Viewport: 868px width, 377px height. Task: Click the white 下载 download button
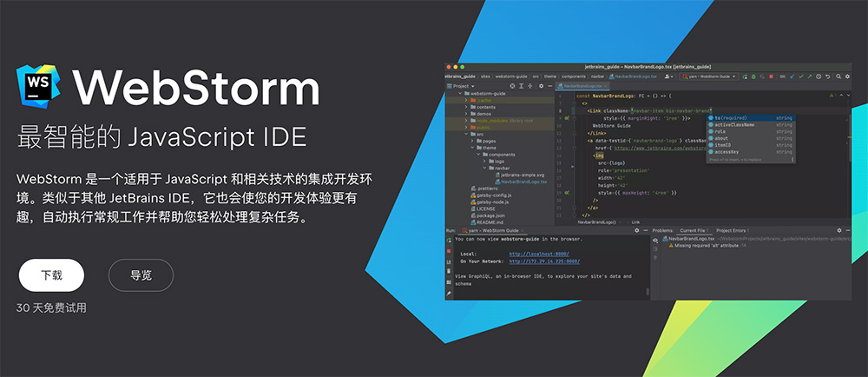(51, 275)
